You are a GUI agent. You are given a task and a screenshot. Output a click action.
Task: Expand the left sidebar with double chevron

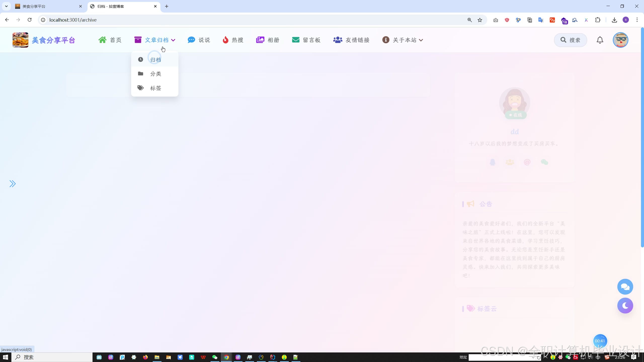(x=13, y=184)
